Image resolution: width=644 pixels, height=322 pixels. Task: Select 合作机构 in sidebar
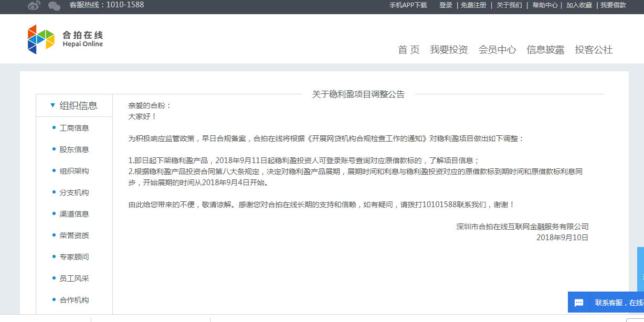click(74, 300)
